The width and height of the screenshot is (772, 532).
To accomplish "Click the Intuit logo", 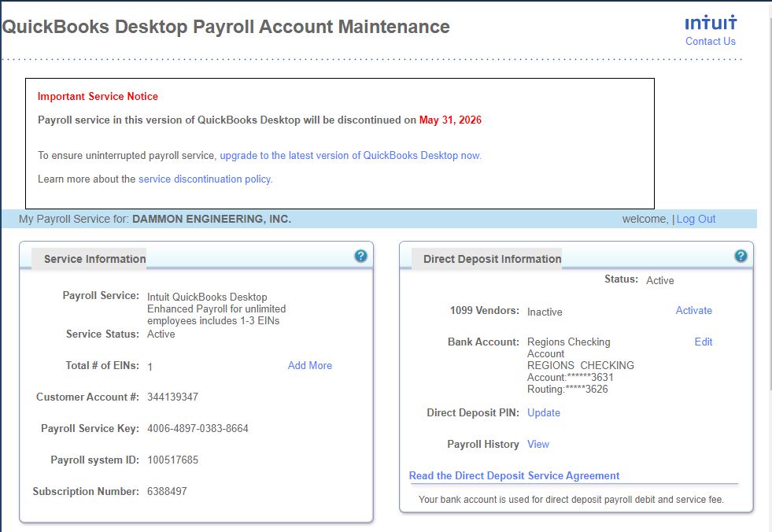I will pyautogui.click(x=710, y=23).
